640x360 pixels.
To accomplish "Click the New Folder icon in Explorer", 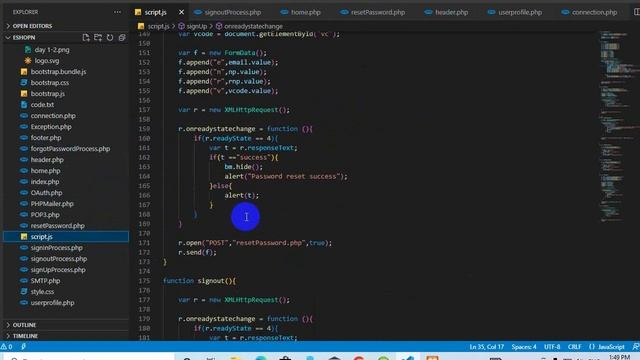I will pyautogui.click(x=98, y=38).
